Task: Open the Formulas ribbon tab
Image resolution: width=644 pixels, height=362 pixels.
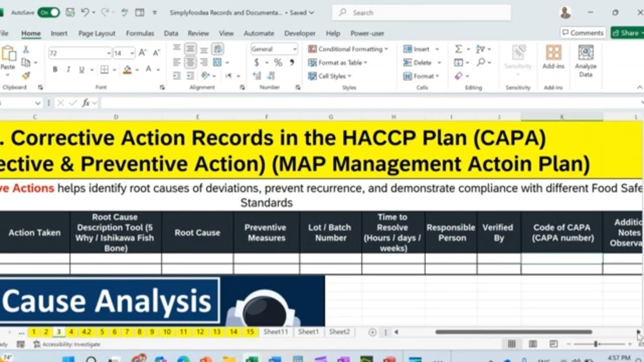Action: pyautogui.click(x=140, y=33)
